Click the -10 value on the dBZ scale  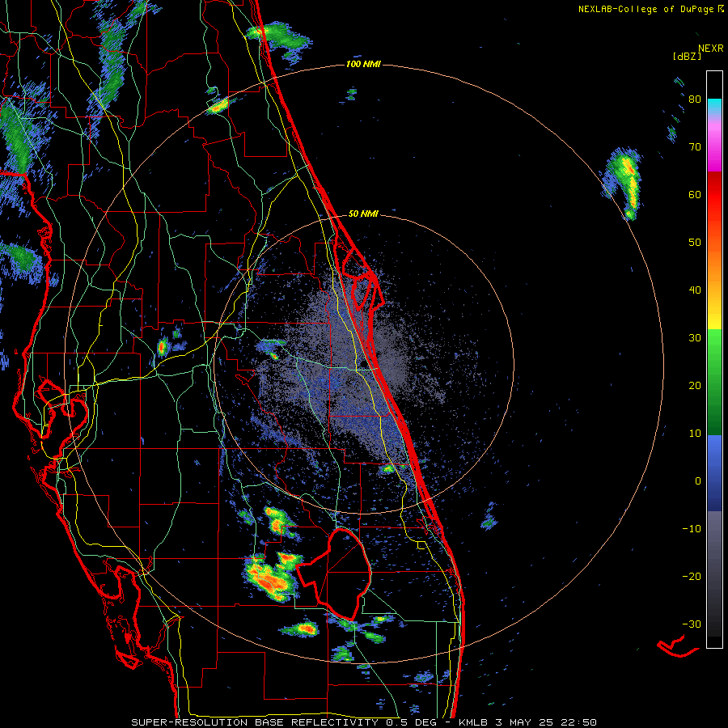click(x=692, y=529)
